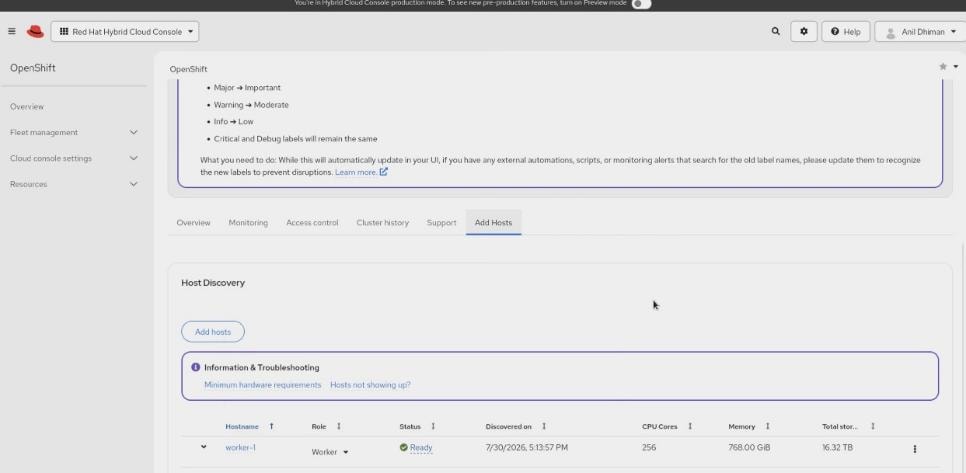
Task: Open the Red Hat Hybrid Cloud Console switcher
Action: (x=125, y=31)
